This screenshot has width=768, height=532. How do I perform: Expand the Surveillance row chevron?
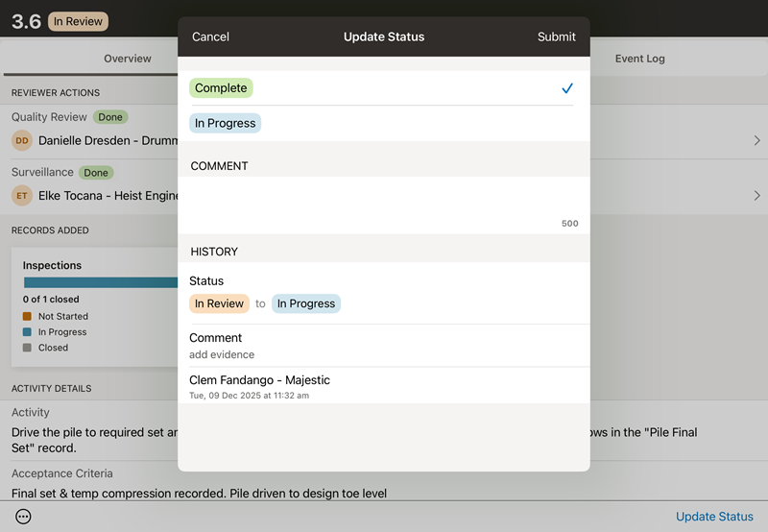click(756, 196)
